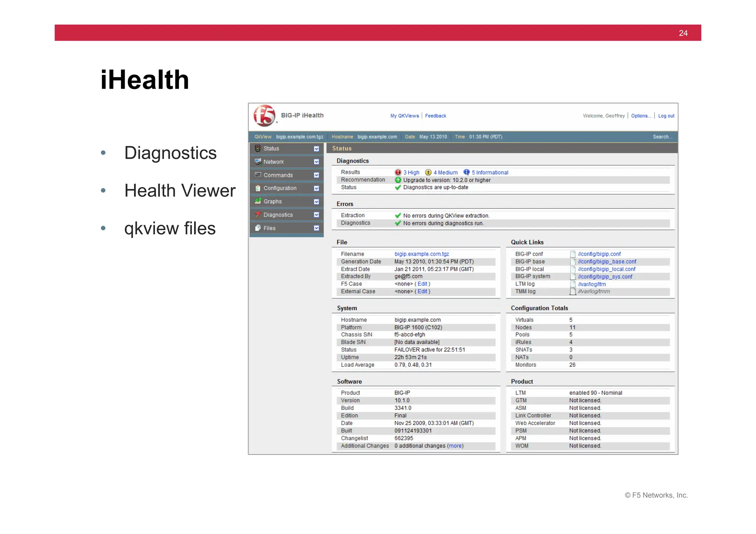756x534 pixels.
Task: Click the check icon for QKView extraction
Action: pyautogui.click(x=398, y=216)
